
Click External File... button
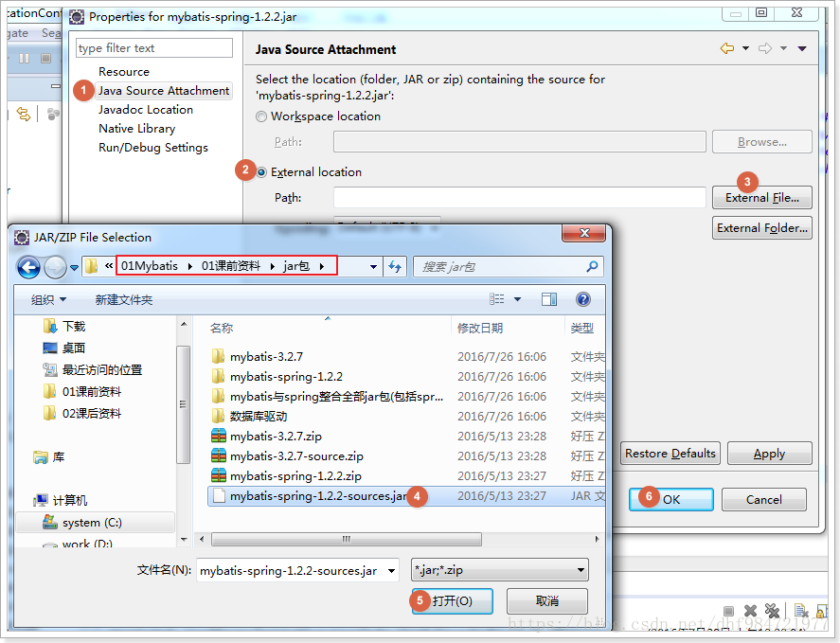tap(761, 198)
